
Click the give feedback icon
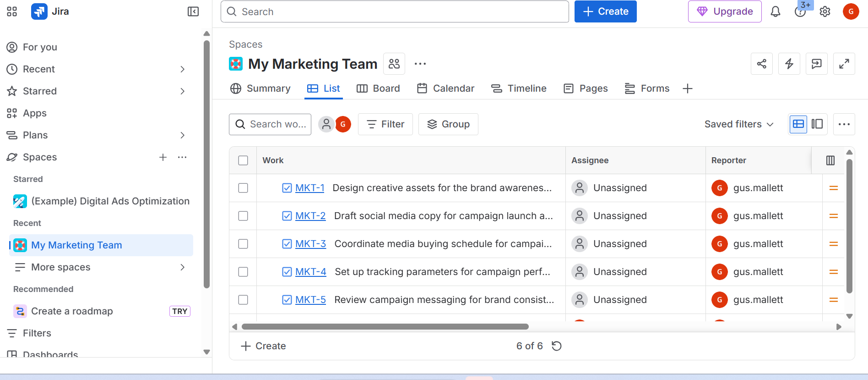tap(817, 64)
